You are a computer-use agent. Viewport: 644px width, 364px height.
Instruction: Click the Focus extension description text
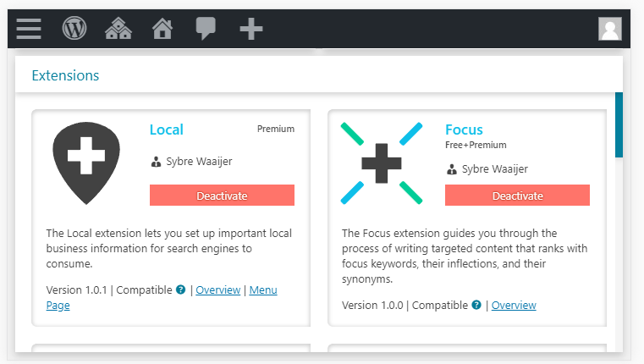[465, 256]
